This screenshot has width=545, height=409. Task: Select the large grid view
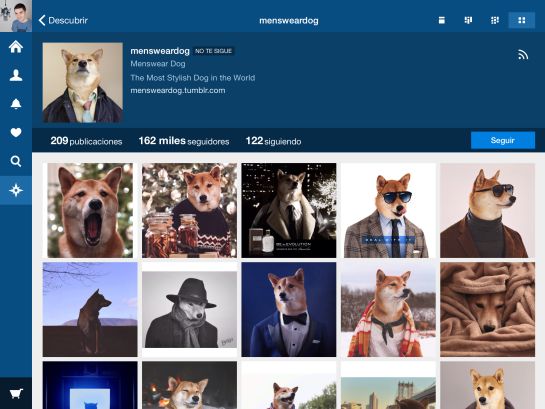coord(521,20)
